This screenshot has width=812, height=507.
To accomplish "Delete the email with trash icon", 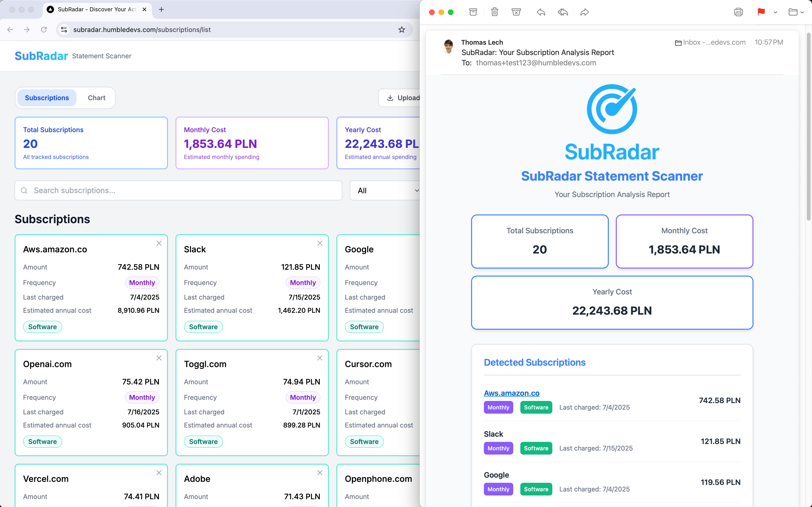I will (x=494, y=12).
